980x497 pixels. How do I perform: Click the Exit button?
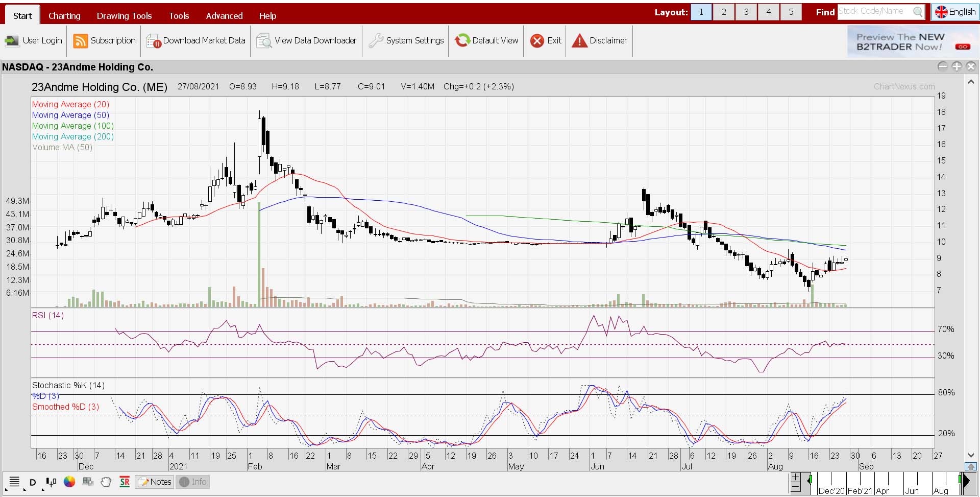[x=546, y=41]
